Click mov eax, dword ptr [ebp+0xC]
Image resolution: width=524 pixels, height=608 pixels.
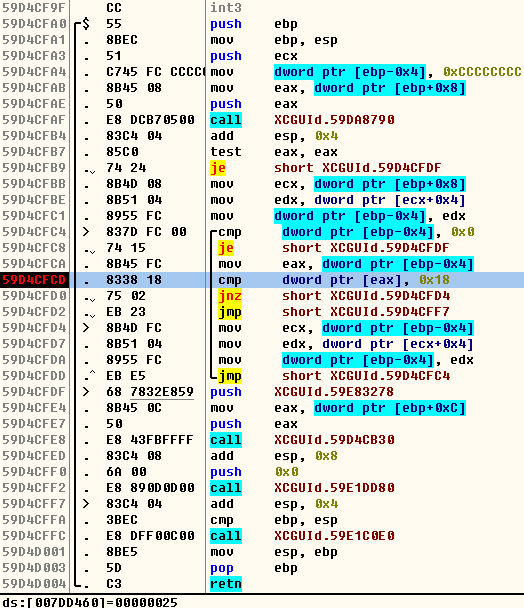pos(337,408)
